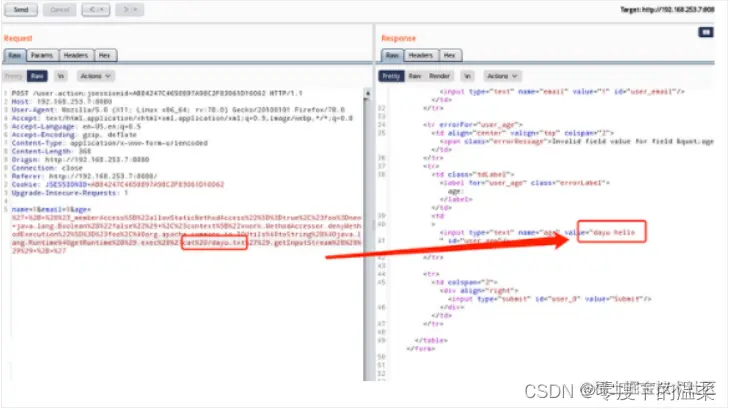730x410 pixels.
Task: Toggle the \n display in Request panel
Action: [x=61, y=76]
